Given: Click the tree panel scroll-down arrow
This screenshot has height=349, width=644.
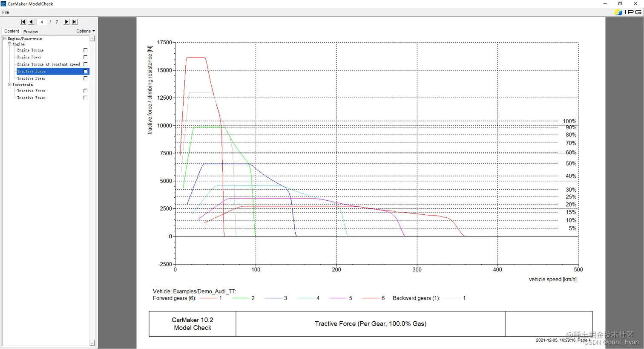Looking at the screenshot, I should click(92, 343).
